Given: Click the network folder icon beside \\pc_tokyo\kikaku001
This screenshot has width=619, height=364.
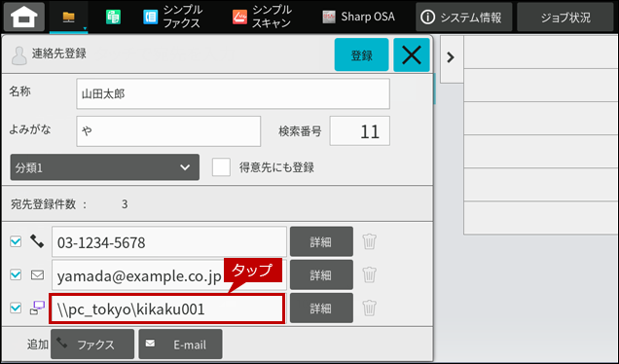Looking at the screenshot, I should pyautogui.click(x=37, y=308).
